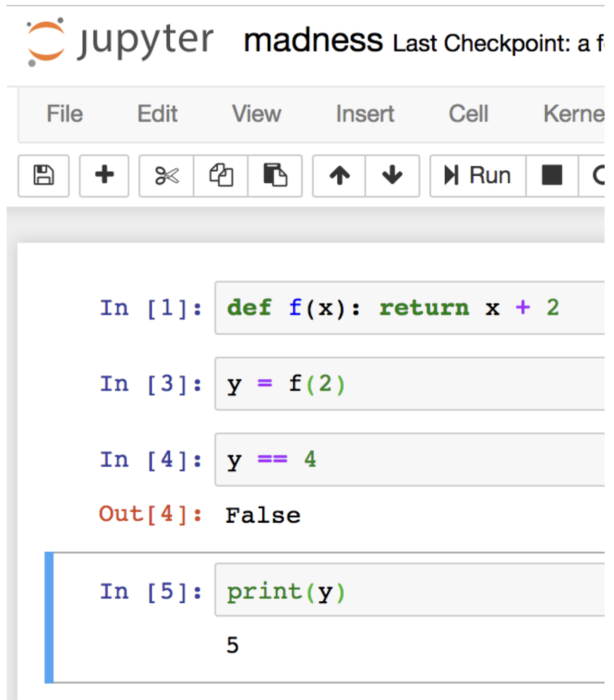Select the In [4] cell prompt
Viewport: 614px width, 700px height.
click(151, 459)
